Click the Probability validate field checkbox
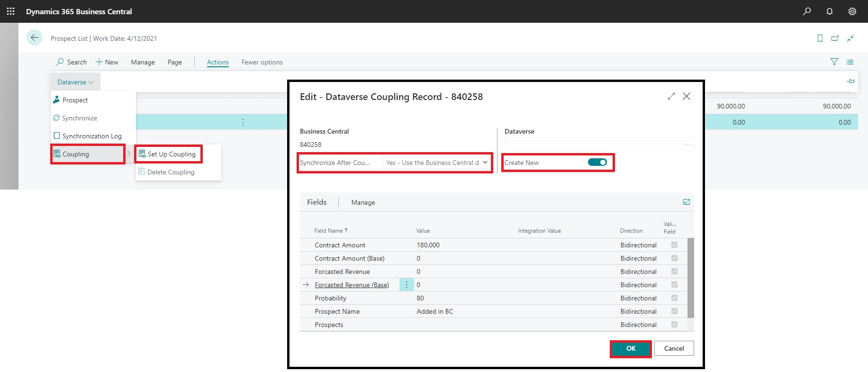The image size is (868, 372). click(x=674, y=298)
